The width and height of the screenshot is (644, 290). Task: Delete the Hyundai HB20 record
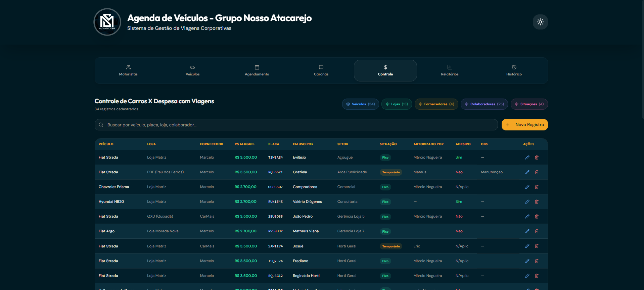(x=537, y=201)
